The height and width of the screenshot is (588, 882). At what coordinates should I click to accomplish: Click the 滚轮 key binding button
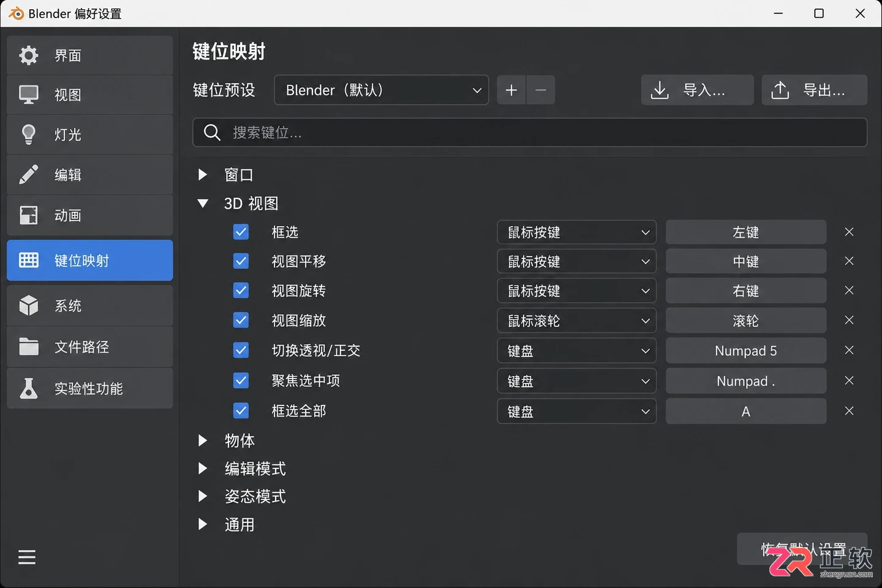click(746, 320)
